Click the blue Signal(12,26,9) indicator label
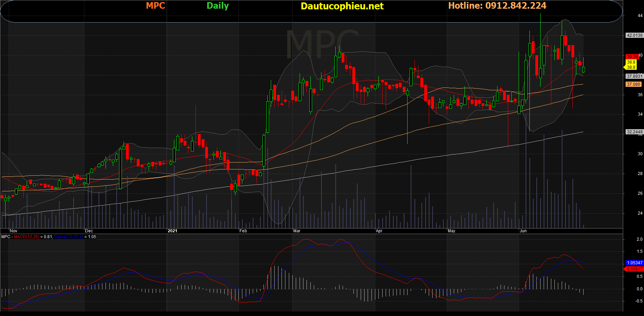The width and height of the screenshot is (644, 316). 69,237
